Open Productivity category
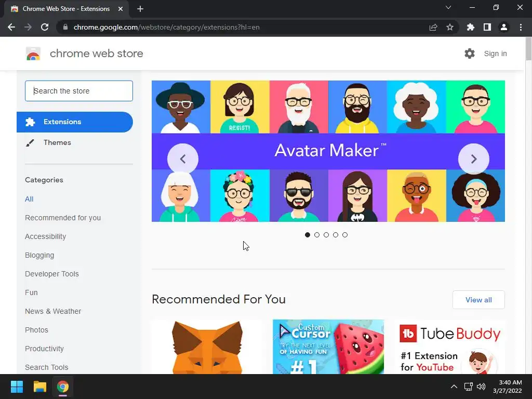Image resolution: width=532 pixels, height=399 pixels. click(45, 349)
